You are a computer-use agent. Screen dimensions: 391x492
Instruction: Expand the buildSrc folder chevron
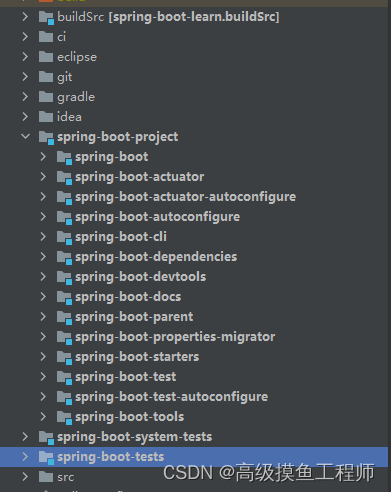pyautogui.click(x=25, y=17)
